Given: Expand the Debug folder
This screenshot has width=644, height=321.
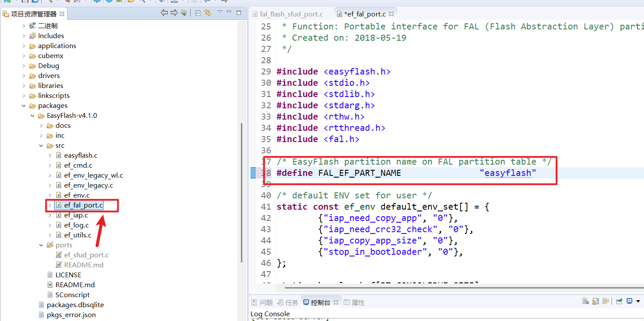Looking at the screenshot, I should point(24,66).
